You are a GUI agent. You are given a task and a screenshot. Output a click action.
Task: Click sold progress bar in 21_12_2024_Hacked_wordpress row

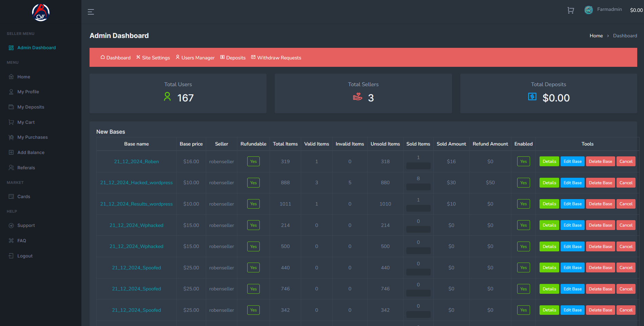tap(418, 187)
